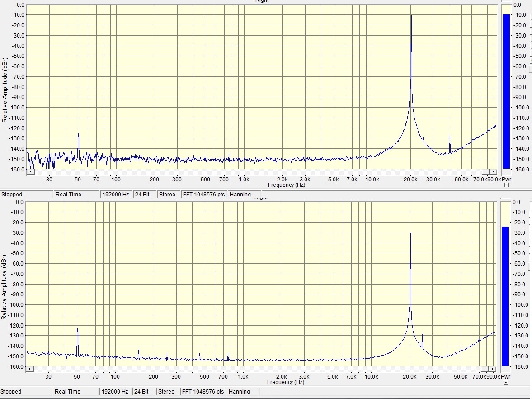Click the 20 kHz peak tip in the bottom plot
This screenshot has width=532, height=399.
[410, 233]
